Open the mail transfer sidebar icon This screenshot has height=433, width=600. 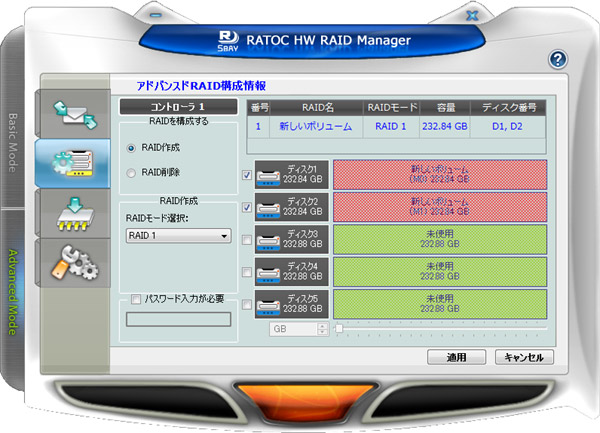coord(75,114)
